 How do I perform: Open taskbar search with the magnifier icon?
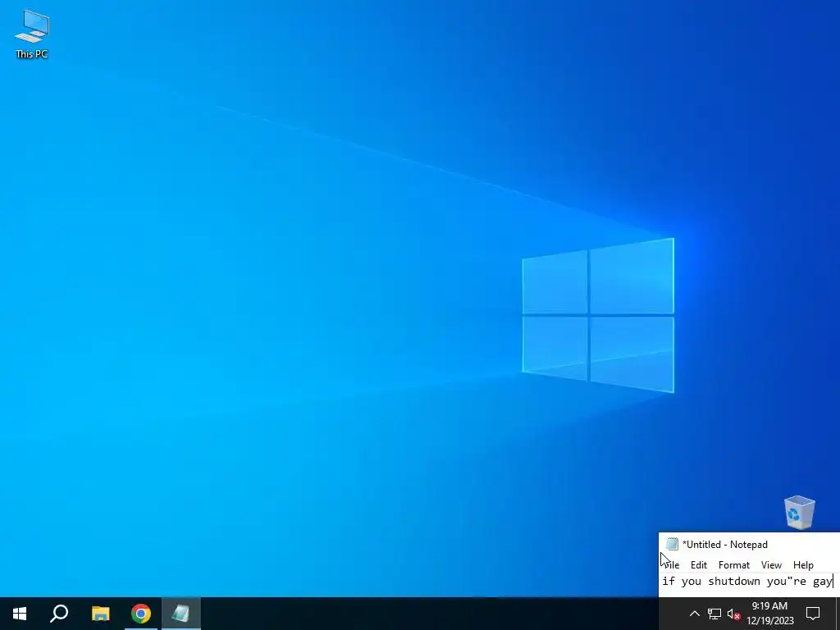59,614
